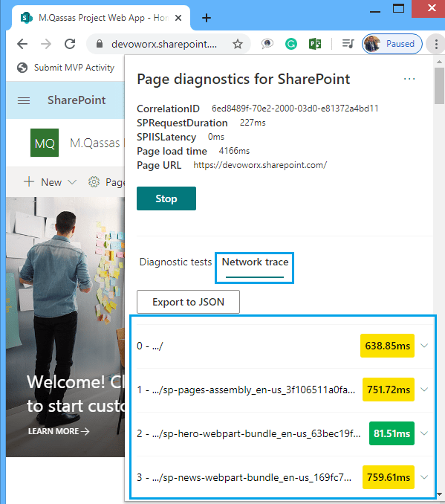Open the Paused profile button
Viewport: 445px width, 504px height.
pyautogui.click(x=392, y=44)
